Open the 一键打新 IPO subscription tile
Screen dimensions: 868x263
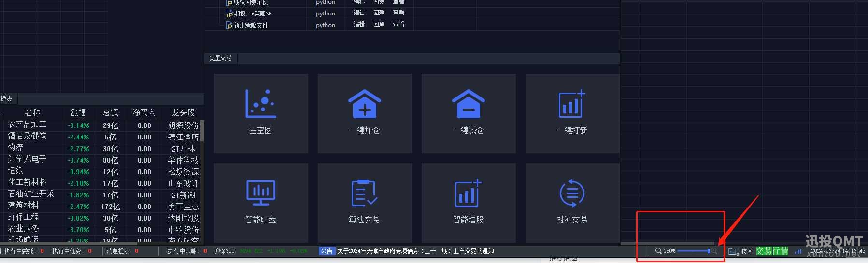572,113
